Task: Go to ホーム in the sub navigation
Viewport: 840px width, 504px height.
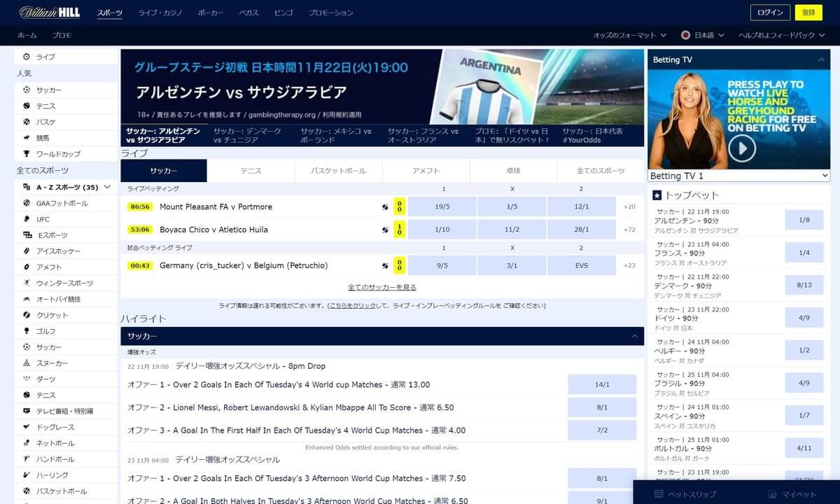Action: click(x=27, y=35)
